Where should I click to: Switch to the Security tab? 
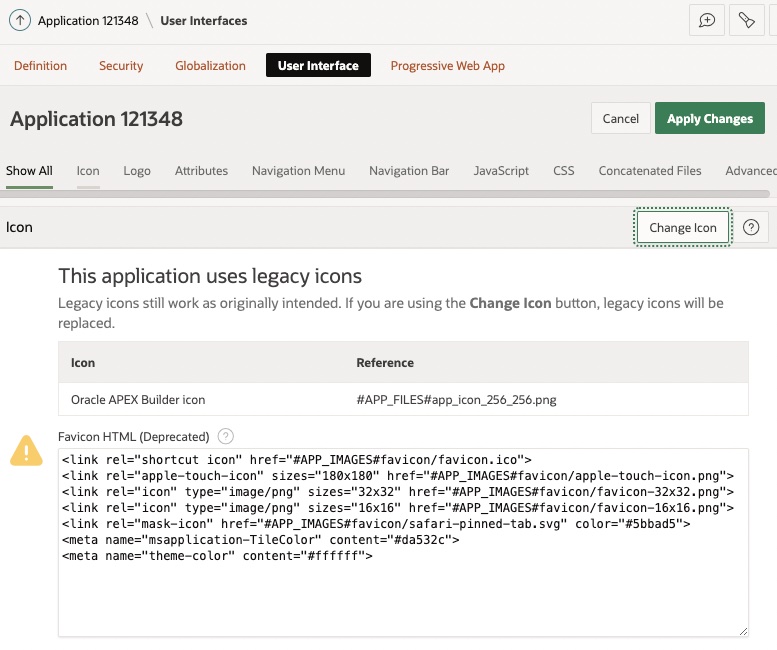[x=121, y=66]
